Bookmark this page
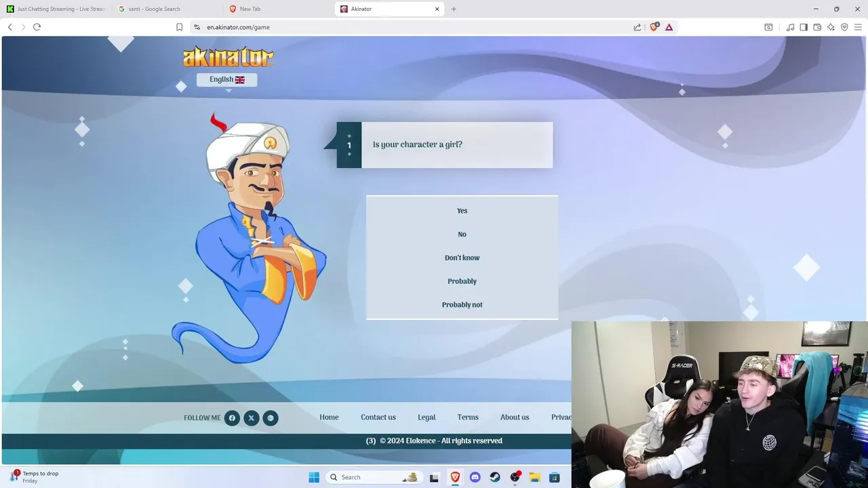The width and height of the screenshot is (868, 488). [179, 27]
